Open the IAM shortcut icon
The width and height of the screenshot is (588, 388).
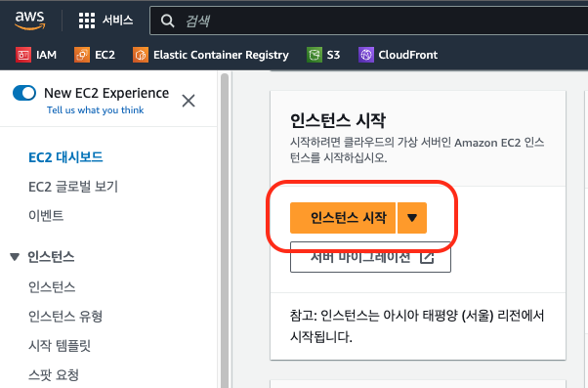[23, 55]
